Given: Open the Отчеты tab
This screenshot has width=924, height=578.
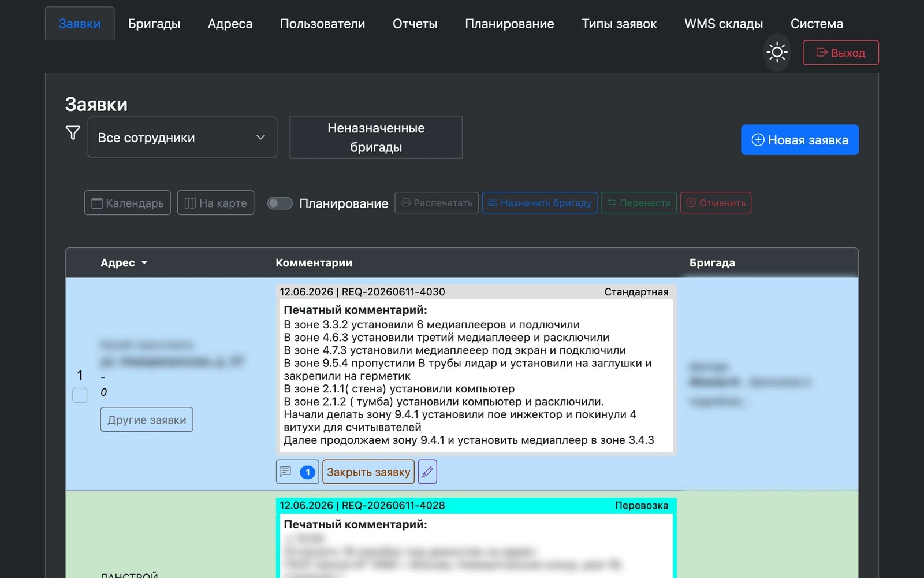Looking at the screenshot, I should [415, 24].
